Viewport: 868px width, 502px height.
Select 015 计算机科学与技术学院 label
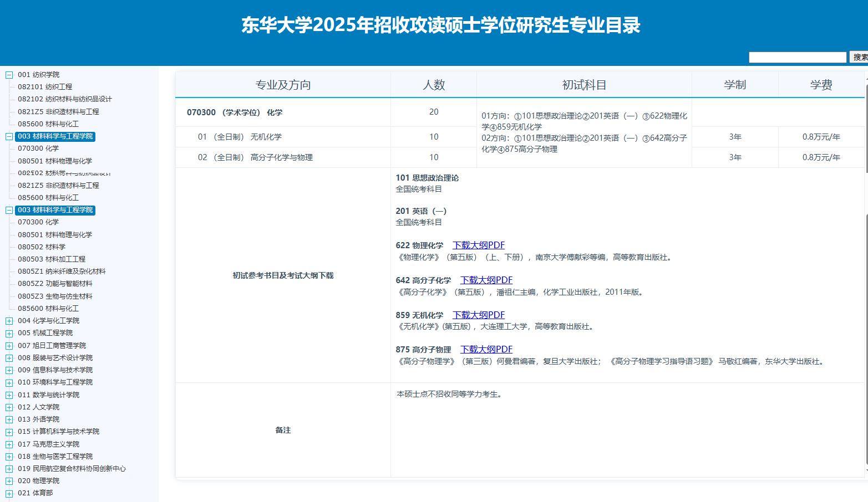pyautogui.click(x=58, y=432)
